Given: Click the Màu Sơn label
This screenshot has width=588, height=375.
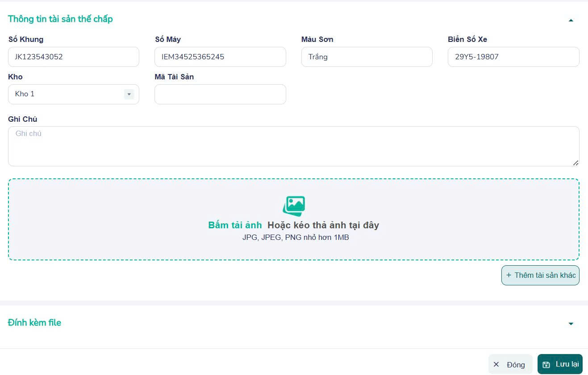Looking at the screenshot, I should coord(317,39).
